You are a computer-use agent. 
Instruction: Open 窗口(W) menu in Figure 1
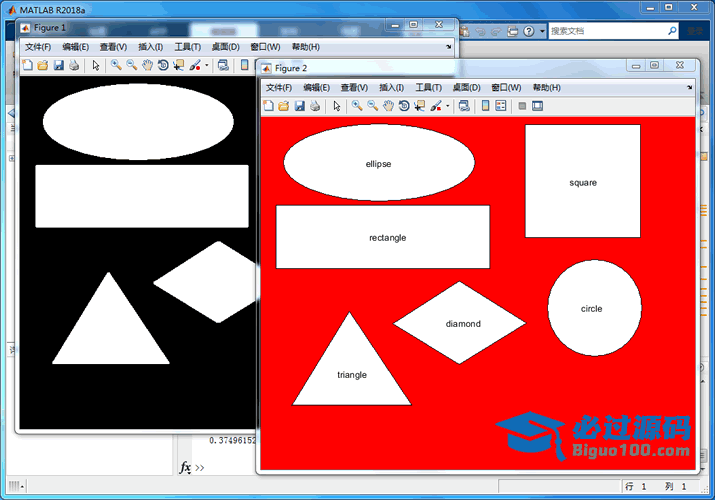pos(265,47)
